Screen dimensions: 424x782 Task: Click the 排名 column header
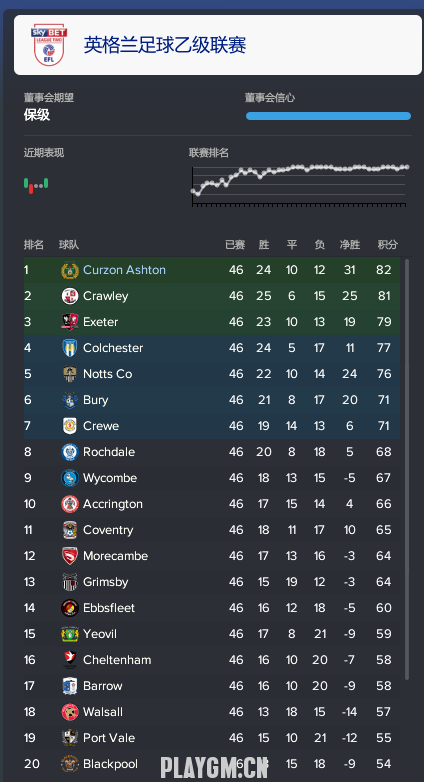[34, 245]
